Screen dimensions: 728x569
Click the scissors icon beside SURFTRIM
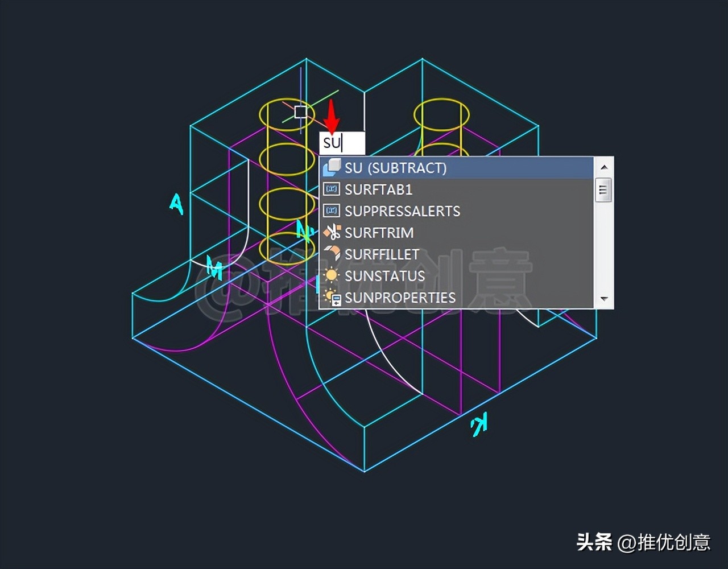[332, 233]
